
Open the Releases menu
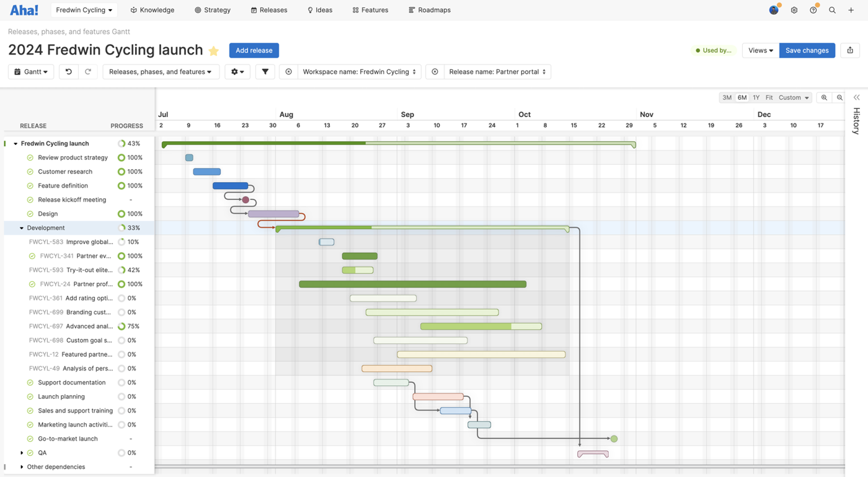click(269, 10)
